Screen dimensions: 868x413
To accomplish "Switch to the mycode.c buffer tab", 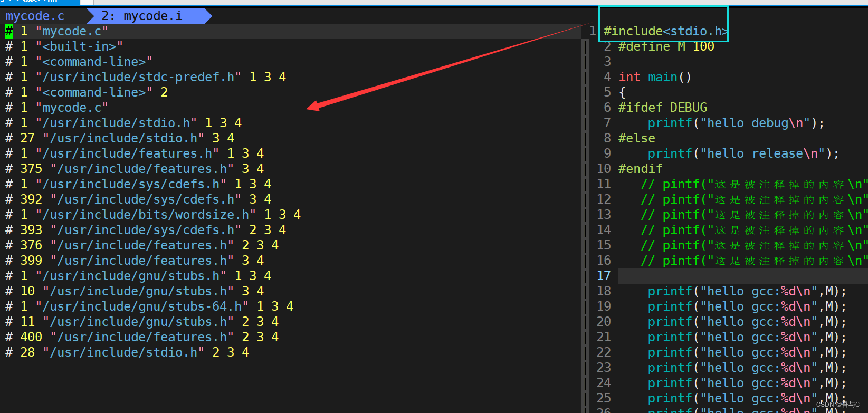I will pos(35,16).
